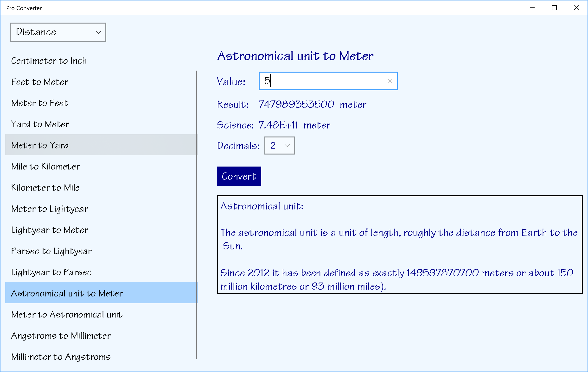Select Kilometer to Mile option
The image size is (588, 372).
coord(45,188)
